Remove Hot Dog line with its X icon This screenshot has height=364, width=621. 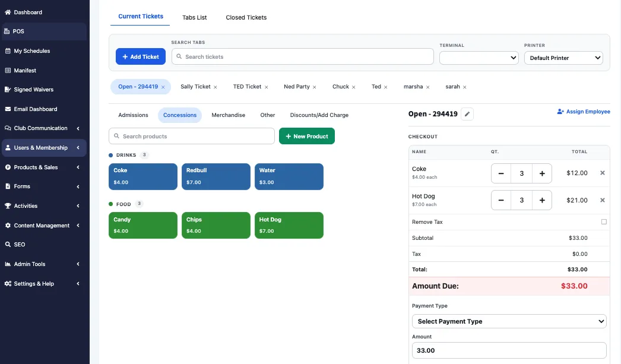point(603,200)
